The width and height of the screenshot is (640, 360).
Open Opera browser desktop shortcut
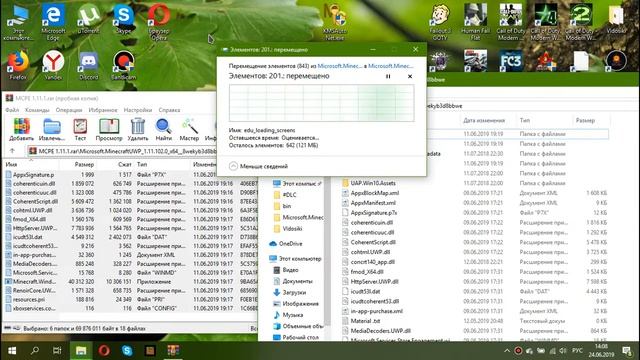(x=159, y=22)
